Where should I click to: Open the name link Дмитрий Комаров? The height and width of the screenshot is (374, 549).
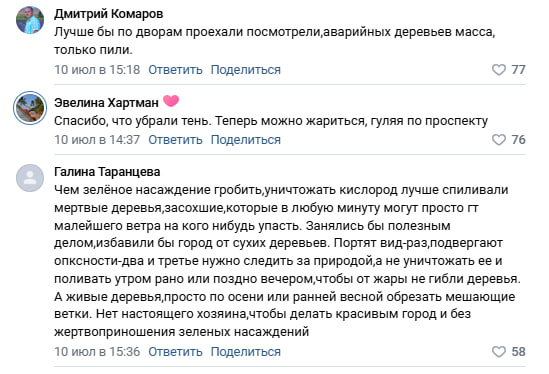(109, 14)
